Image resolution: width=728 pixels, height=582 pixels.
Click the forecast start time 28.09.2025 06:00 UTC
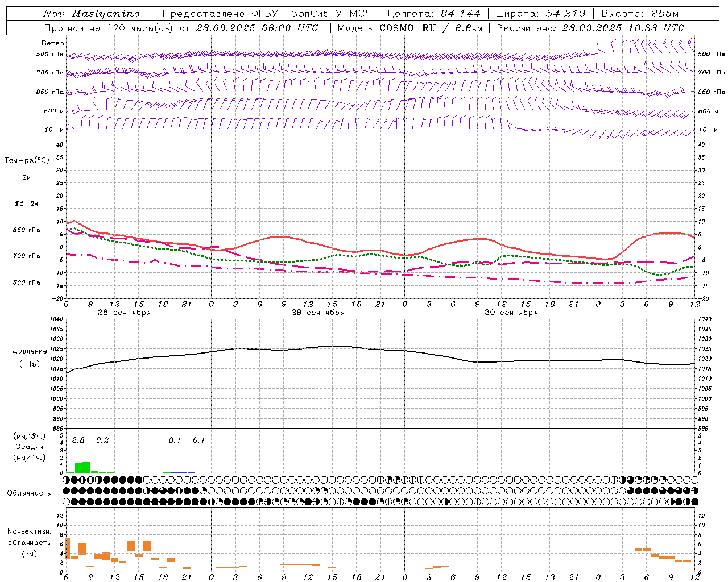(257, 28)
